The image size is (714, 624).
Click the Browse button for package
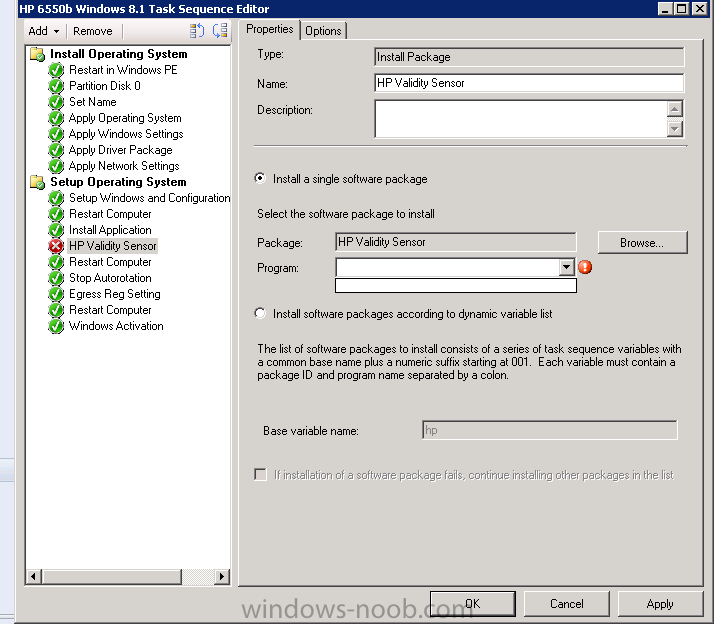click(642, 242)
